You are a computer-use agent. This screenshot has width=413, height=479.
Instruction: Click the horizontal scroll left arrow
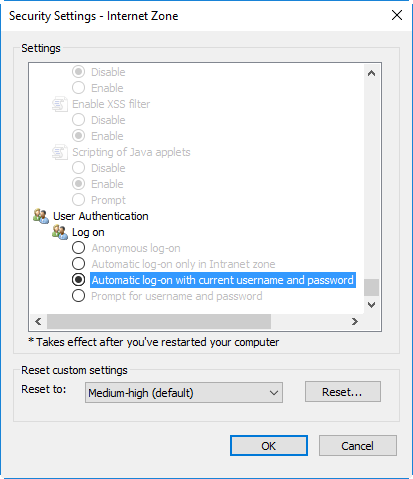pos(38,321)
